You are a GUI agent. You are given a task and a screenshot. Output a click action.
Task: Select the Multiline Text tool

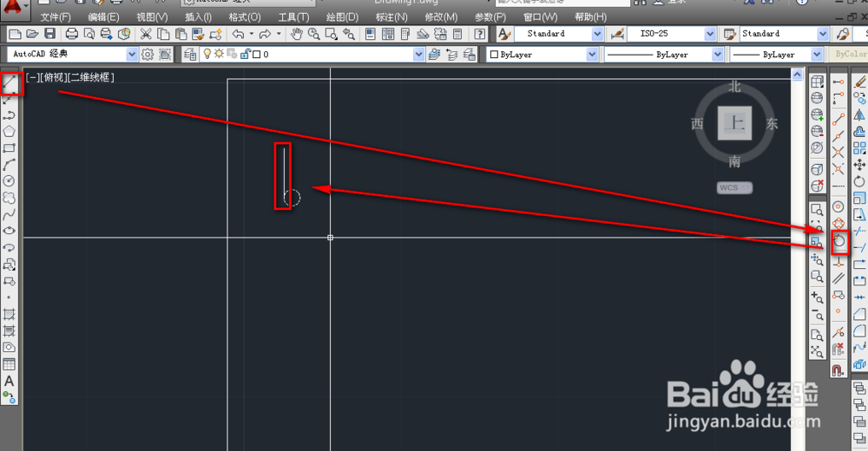[x=9, y=382]
